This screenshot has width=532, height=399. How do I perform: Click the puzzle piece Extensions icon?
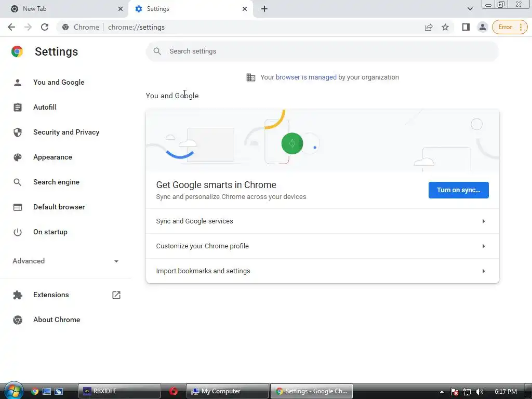[18, 295]
